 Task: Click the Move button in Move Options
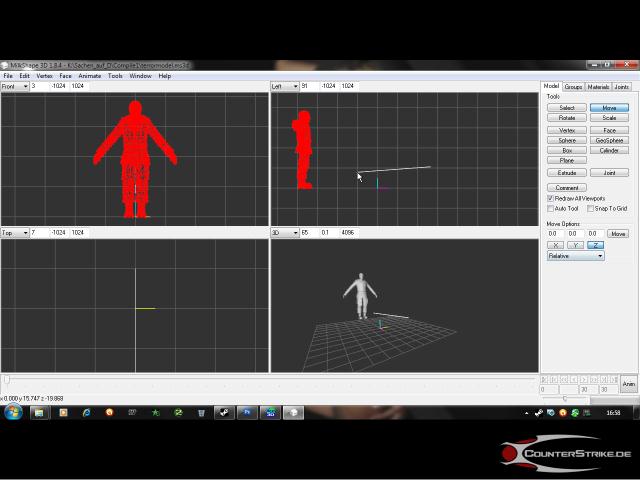point(618,234)
